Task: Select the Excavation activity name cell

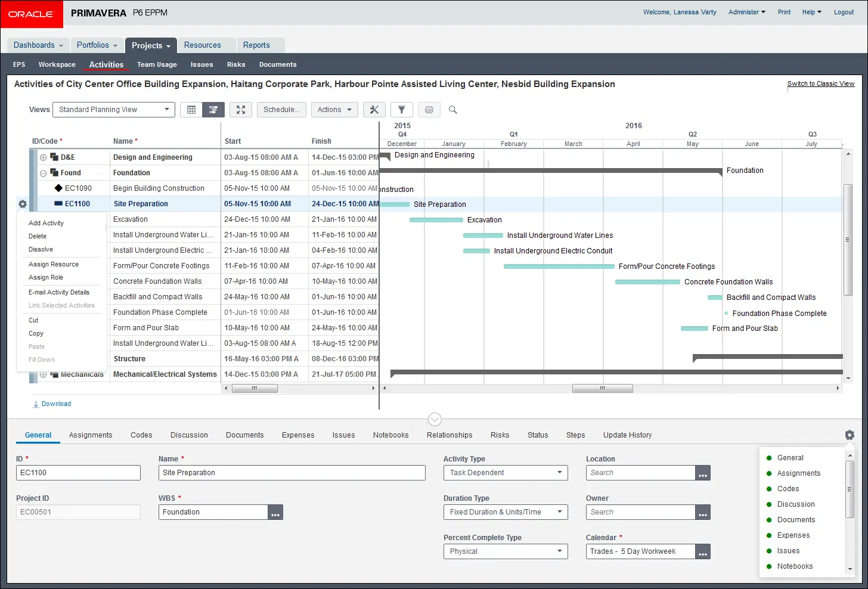Action: pos(165,219)
